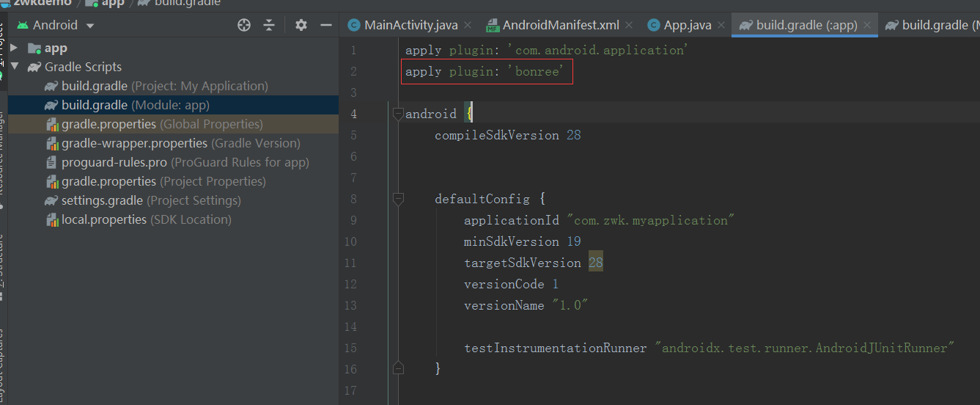This screenshot has width=980, height=405.
Task: Click the Collapse All icon in Project panel
Action: pyautogui.click(x=269, y=26)
